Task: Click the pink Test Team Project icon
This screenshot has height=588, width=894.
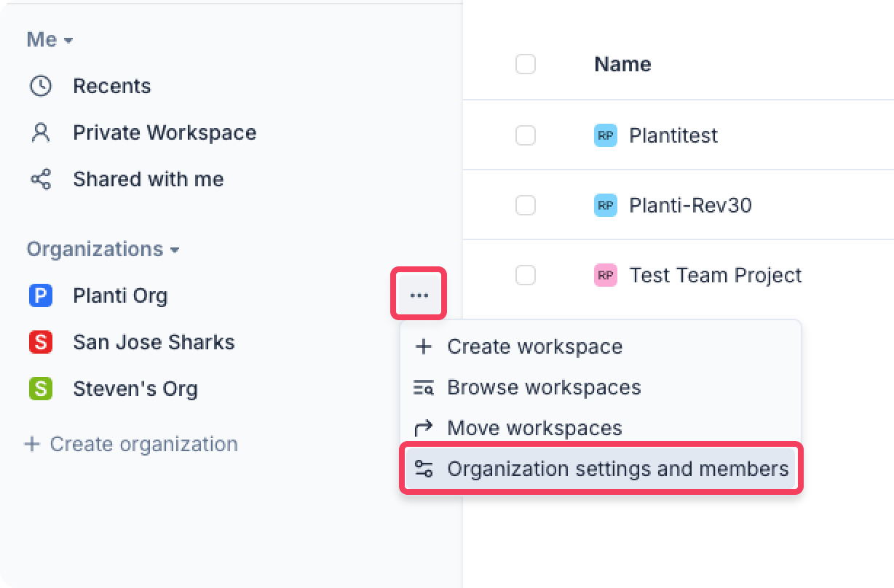Action: (605, 275)
